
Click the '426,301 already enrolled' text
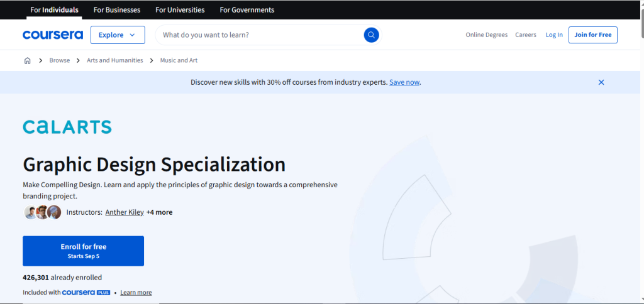[62, 278]
